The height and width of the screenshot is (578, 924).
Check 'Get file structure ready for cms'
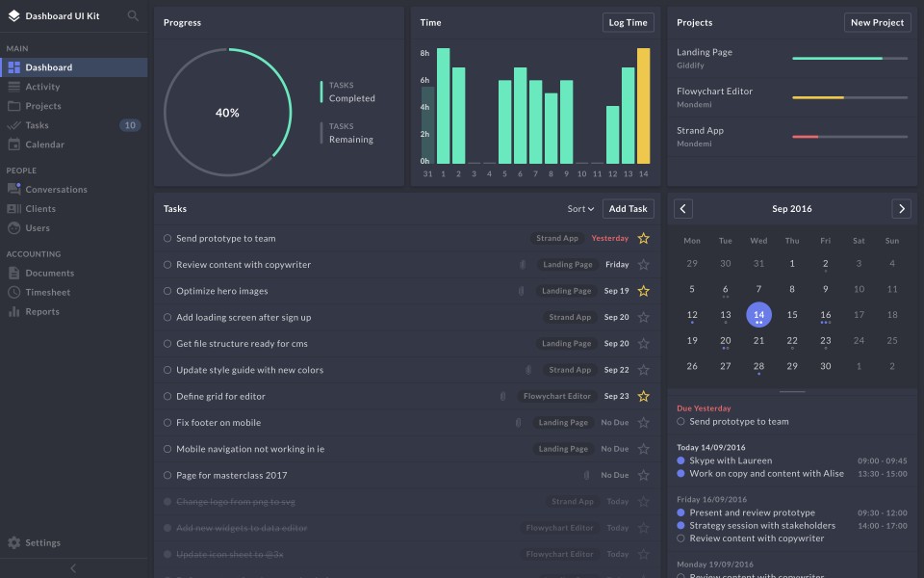pyautogui.click(x=167, y=343)
